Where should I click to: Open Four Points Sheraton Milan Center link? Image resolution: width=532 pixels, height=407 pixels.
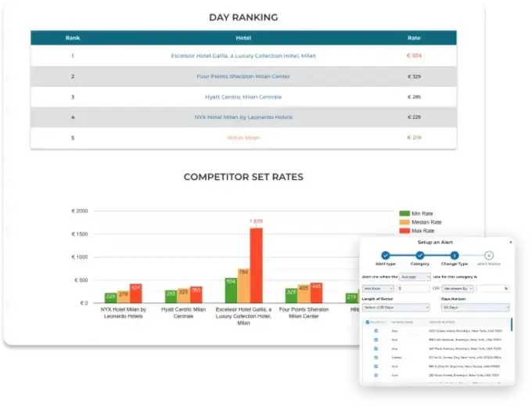(243, 77)
